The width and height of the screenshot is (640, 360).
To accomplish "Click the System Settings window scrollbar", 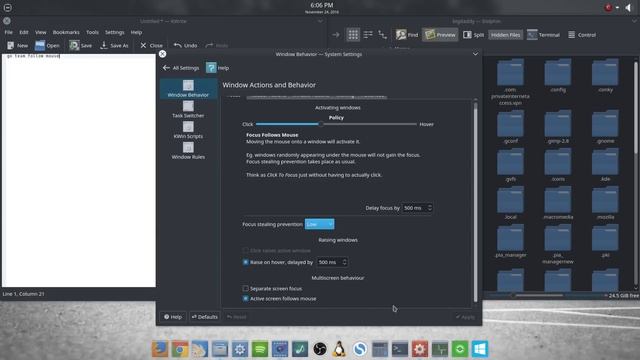I will [x=475, y=202].
